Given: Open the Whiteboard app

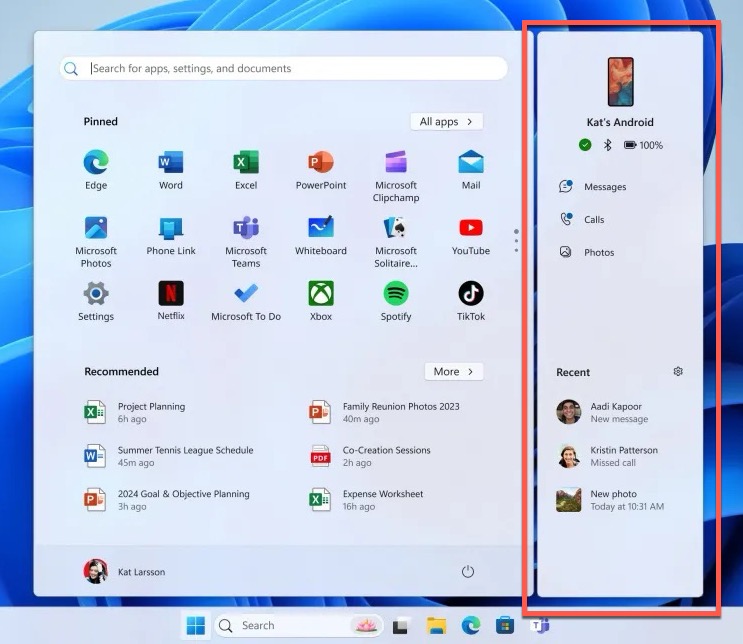Looking at the screenshot, I should [x=321, y=229].
